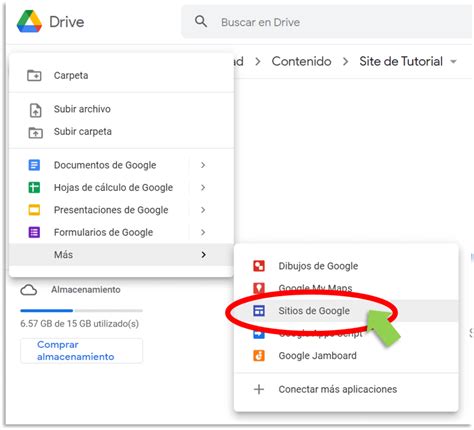474x430 pixels.
Task: Choose Subir carpeta from the menu
Action: coord(121,132)
